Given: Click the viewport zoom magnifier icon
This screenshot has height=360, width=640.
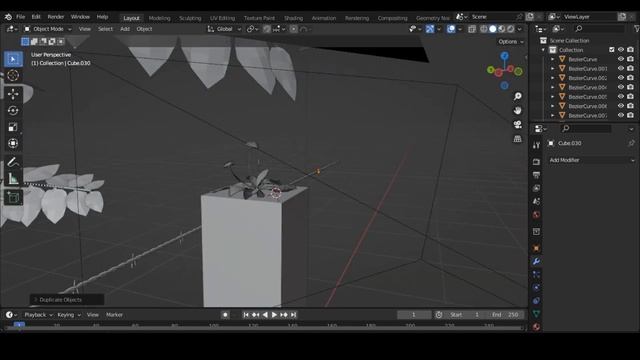Looking at the screenshot, I should point(518,96).
